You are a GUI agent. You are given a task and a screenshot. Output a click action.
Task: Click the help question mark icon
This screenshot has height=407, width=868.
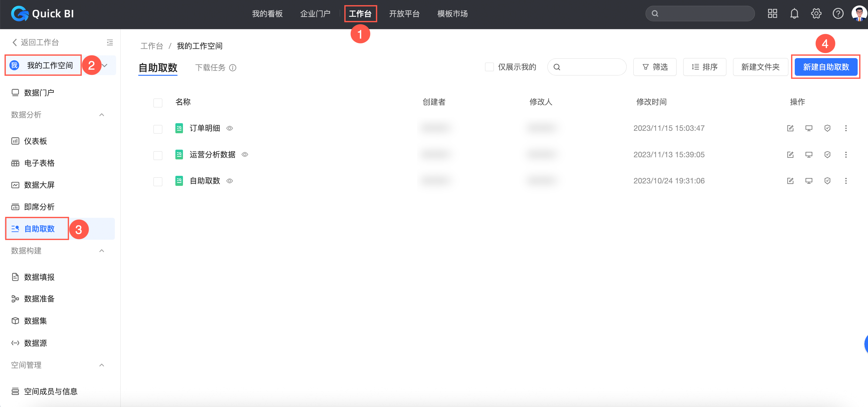pos(838,13)
